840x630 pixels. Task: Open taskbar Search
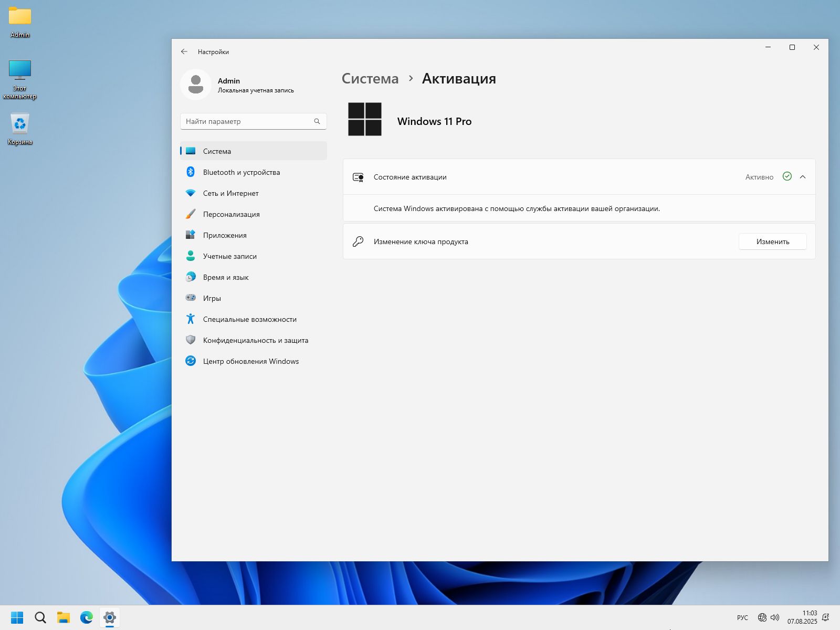coord(40,617)
